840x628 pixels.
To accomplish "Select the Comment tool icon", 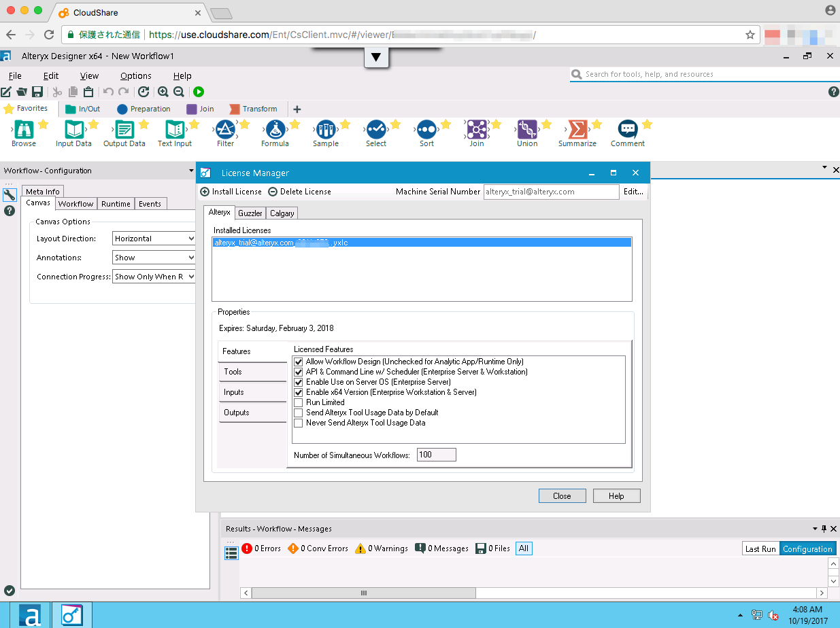I will pos(628,129).
